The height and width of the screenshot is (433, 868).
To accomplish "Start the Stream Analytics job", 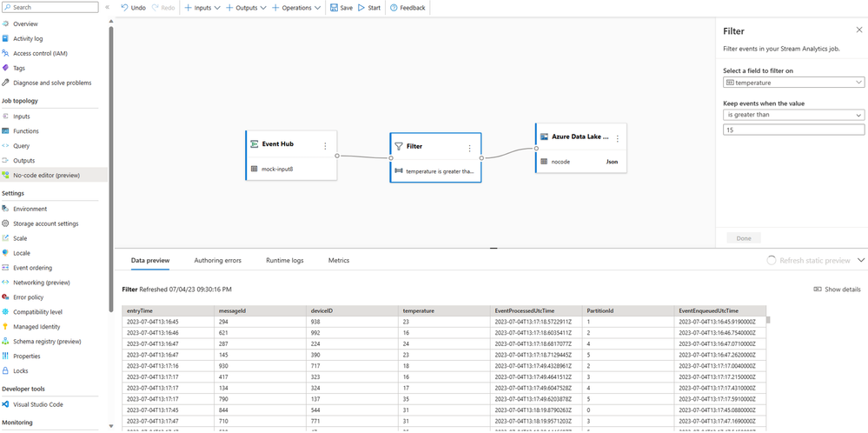I will click(x=369, y=8).
